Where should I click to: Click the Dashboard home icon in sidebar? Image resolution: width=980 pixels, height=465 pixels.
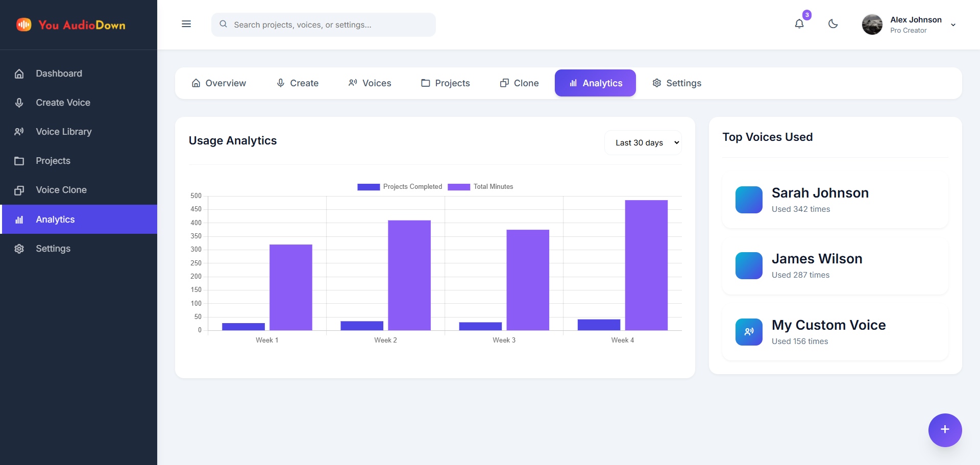19,74
